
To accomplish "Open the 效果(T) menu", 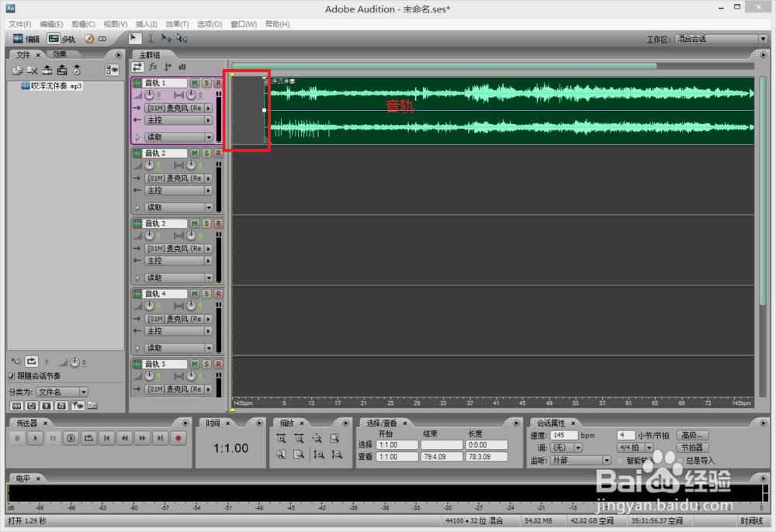I will pos(177,24).
